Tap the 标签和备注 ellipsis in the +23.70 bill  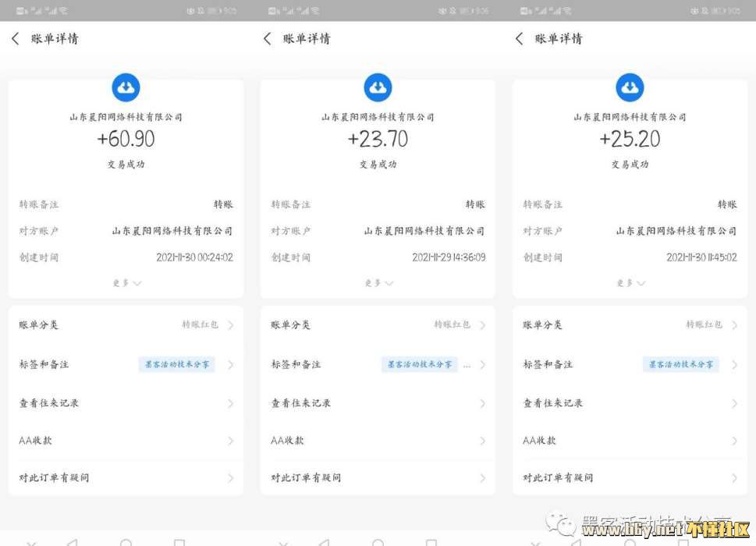pyautogui.click(x=467, y=364)
